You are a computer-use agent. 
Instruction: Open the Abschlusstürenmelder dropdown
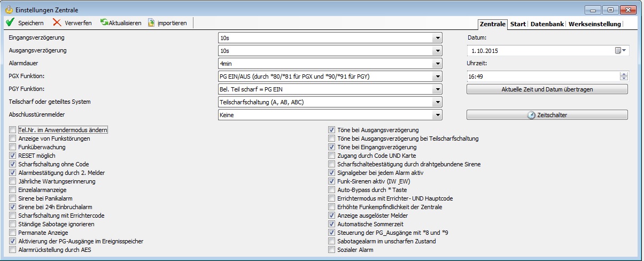click(438, 115)
